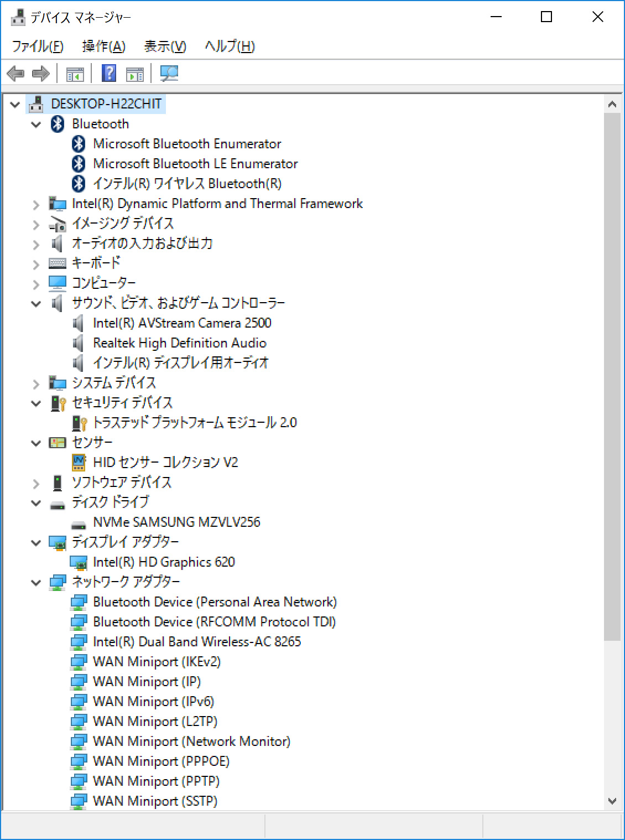Click the キーボード keyboard icon
Image resolution: width=625 pixels, height=840 pixels.
58,263
